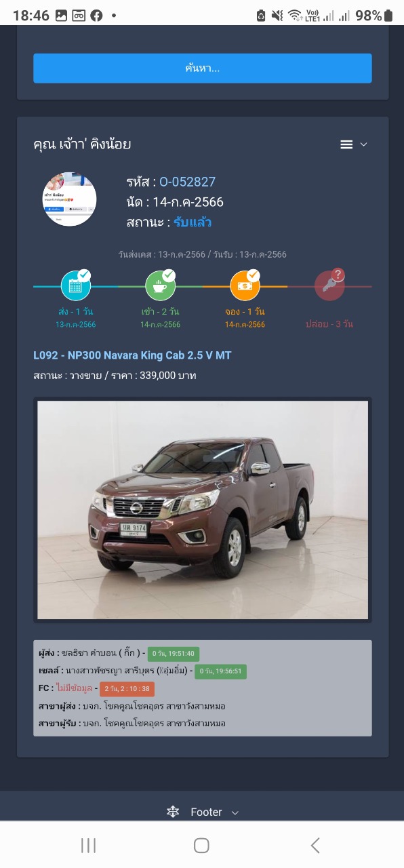
Task: Click the blue ค้นหา search button
Action: (x=203, y=68)
